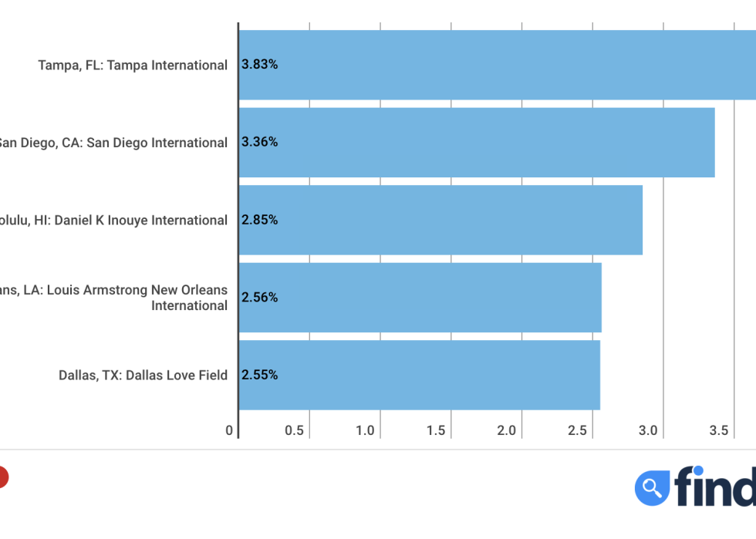Click the 2.55% value label
This screenshot has height=539, width=756.
(x=259, y=375)
